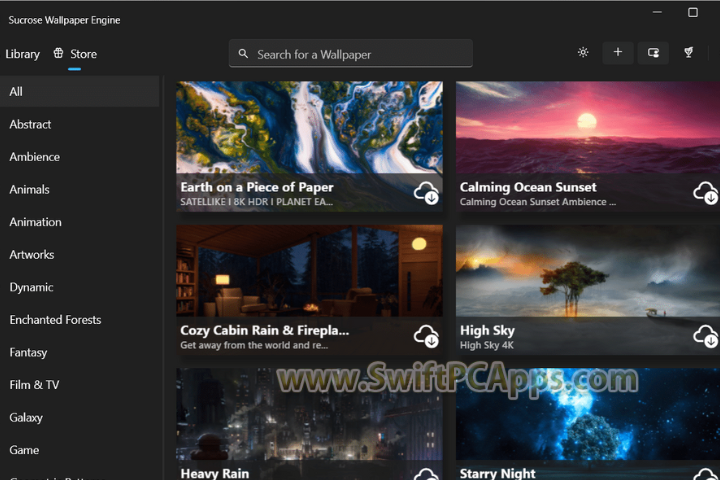720x480 pixels.
Task: Click the High Sky 4K subtitle
Action: [487, 345]
